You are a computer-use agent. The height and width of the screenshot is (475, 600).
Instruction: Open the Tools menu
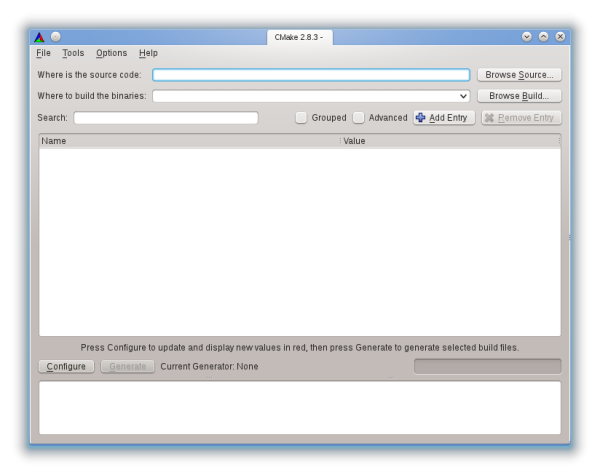(x=73, y=53)
